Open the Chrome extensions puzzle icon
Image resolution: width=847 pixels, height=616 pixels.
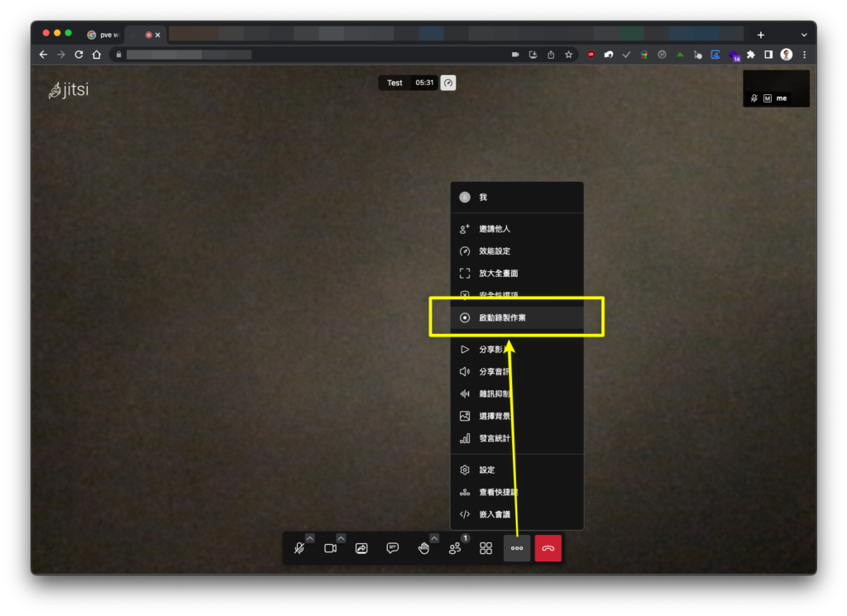751,55
